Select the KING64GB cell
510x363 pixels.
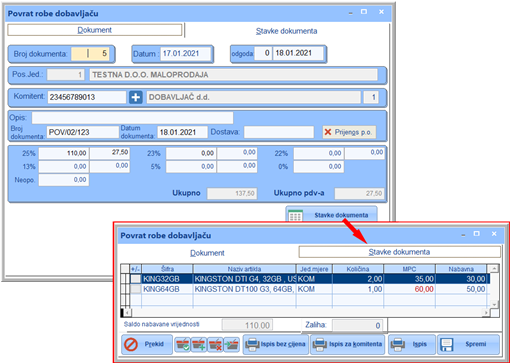pos(167,289)
